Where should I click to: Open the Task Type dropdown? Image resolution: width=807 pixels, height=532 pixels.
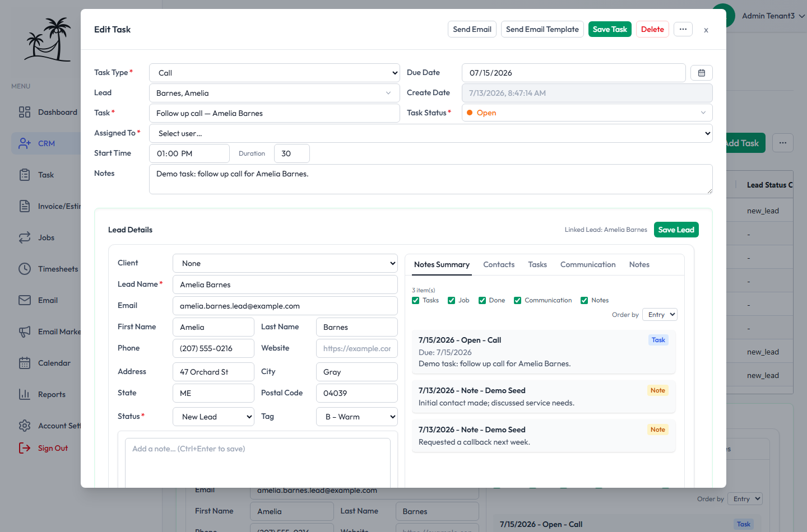click(275, 73)
